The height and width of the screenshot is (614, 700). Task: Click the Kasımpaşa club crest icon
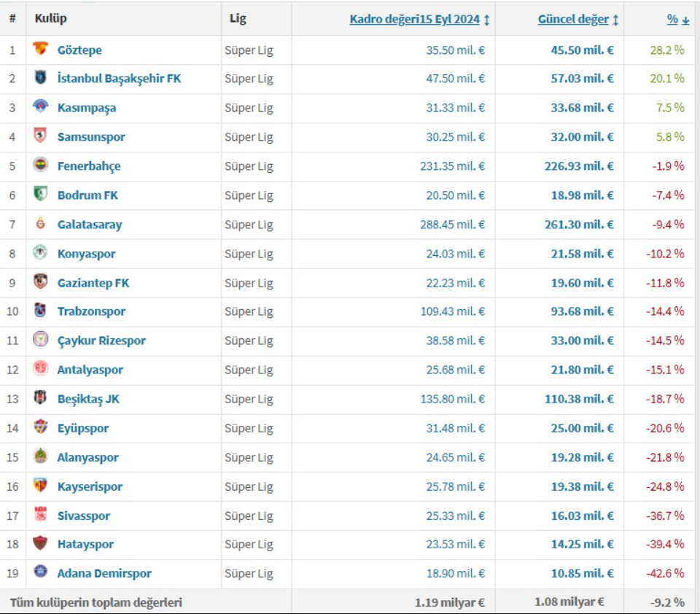(x=41, y=106)
